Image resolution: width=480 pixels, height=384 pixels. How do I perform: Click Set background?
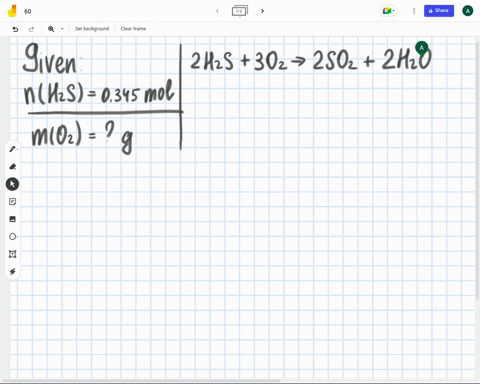pyautogui.click(x=92, y=29)
